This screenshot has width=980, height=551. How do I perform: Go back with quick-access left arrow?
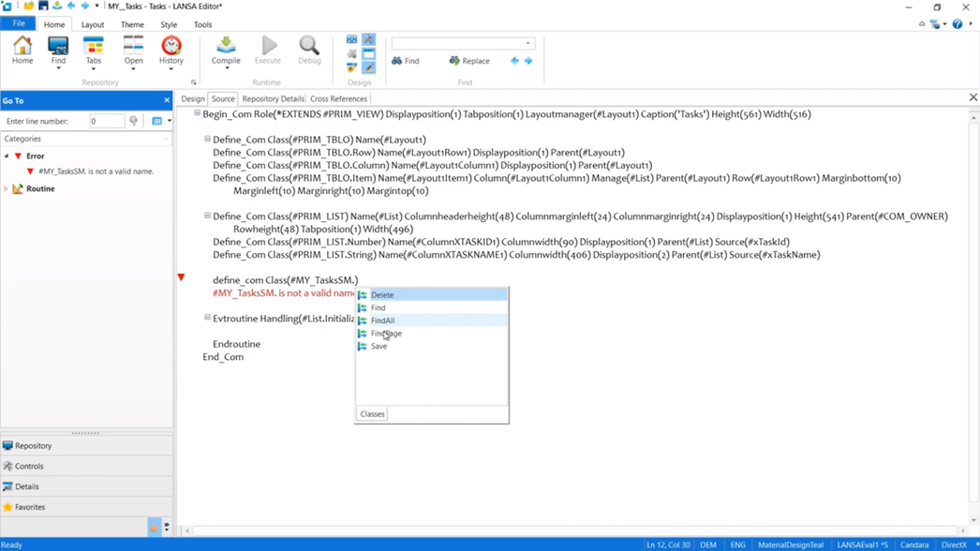click(x=70, y=6)
